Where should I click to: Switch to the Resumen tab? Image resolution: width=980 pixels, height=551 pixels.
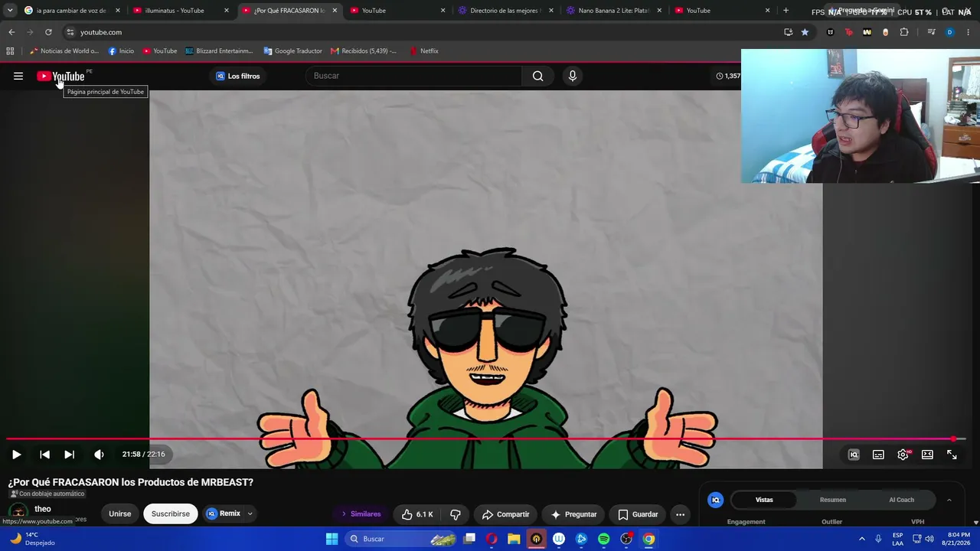pyautogui.click(x=833, y=500)
